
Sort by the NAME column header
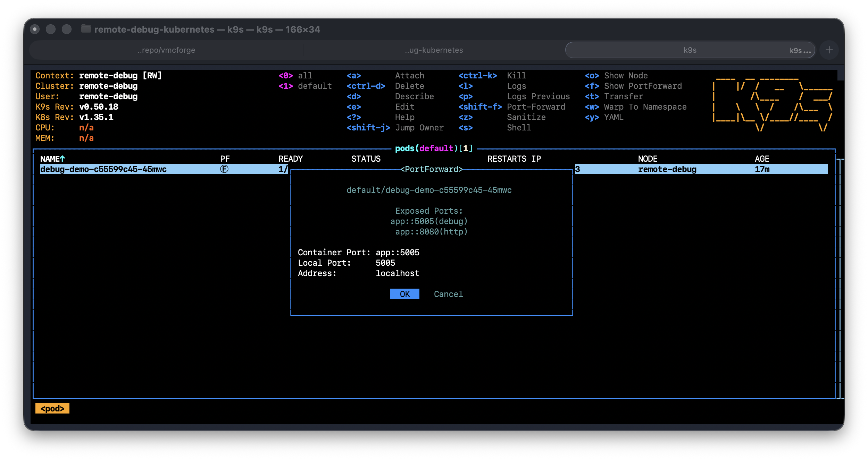pyautogui.click(x=52, y=159)
